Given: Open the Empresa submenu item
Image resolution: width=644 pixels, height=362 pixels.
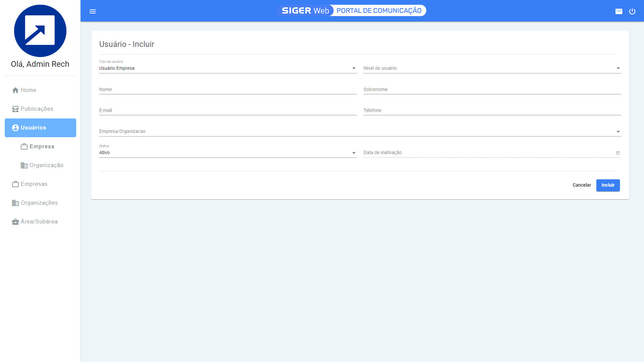Looking at the screenshot, I should tap(40, 147).
